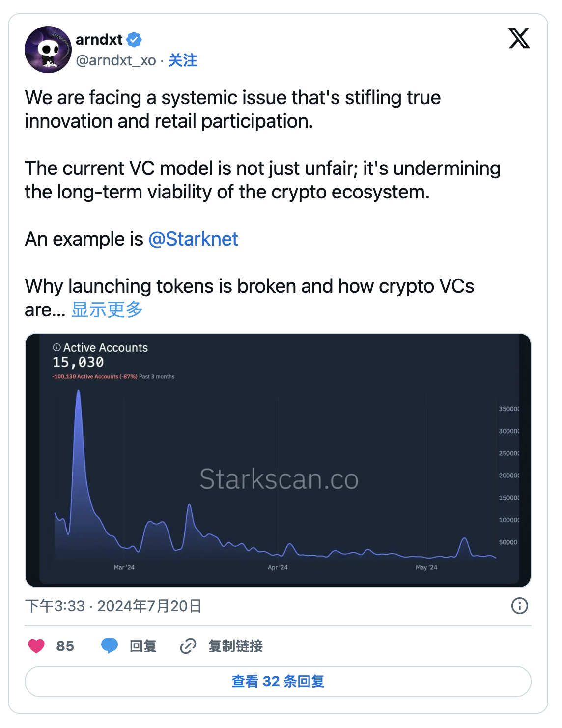Open the Starkscan chart image
This screenshot has width=562, height=728.
[278, 460]
